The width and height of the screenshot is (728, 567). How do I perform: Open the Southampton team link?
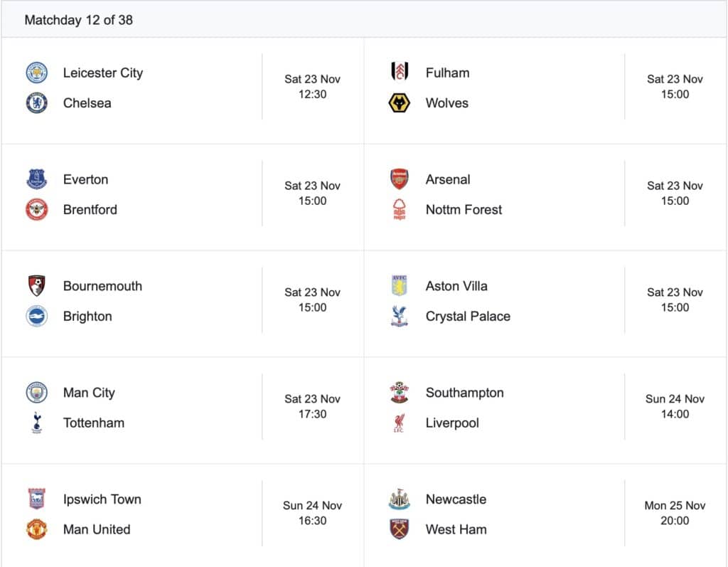coord(464,393)
